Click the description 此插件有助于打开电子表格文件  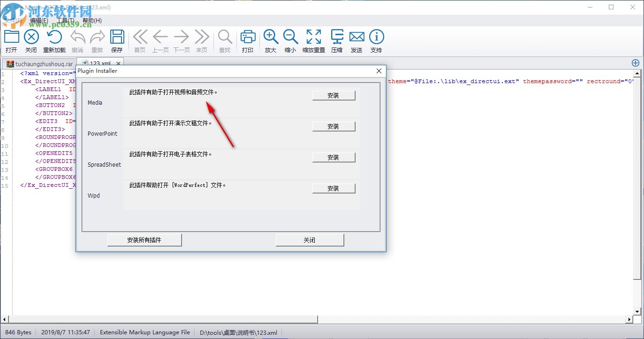(171, 154)
